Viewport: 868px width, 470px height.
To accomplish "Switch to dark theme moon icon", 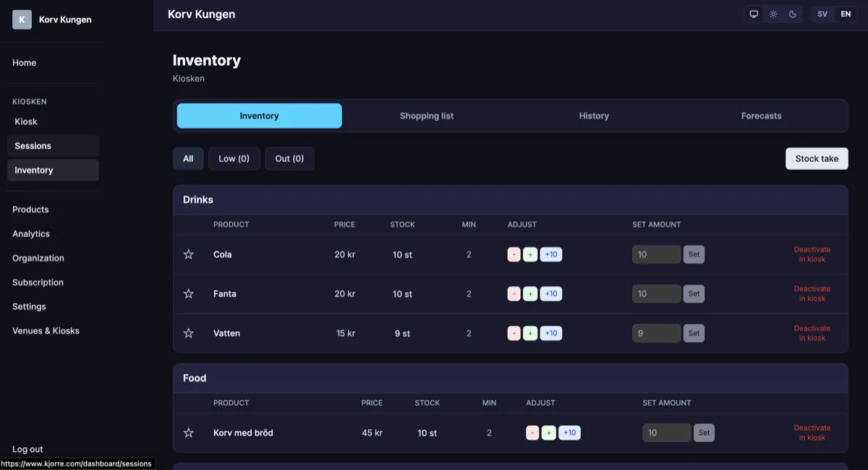I will click(x=793, y=14).
